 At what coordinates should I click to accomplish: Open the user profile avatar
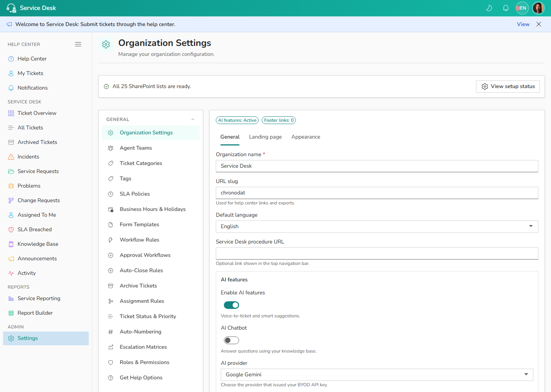(538, 8)
